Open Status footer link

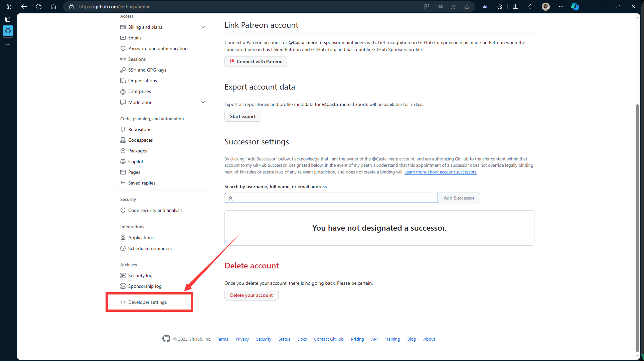(x=284, y=339)
